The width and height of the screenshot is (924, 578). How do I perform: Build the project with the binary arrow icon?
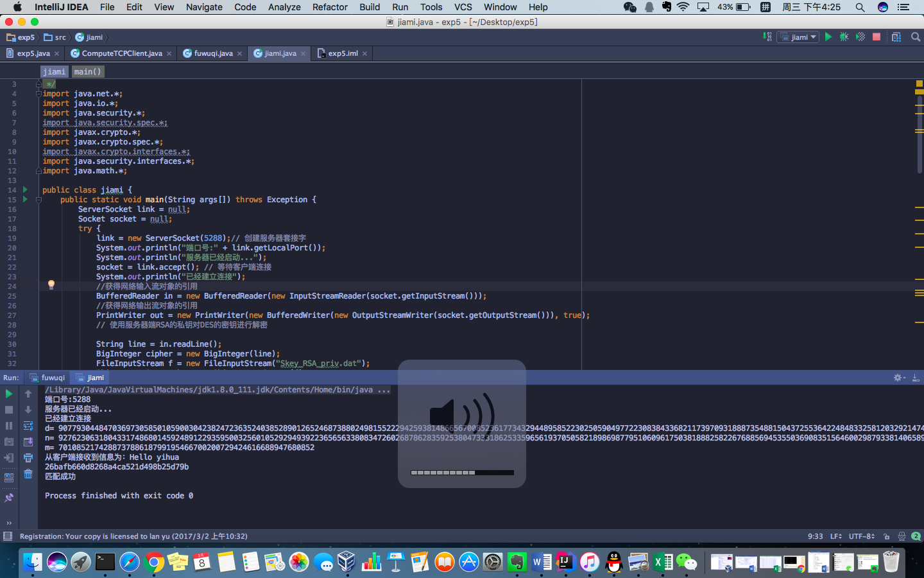[767, 37]
